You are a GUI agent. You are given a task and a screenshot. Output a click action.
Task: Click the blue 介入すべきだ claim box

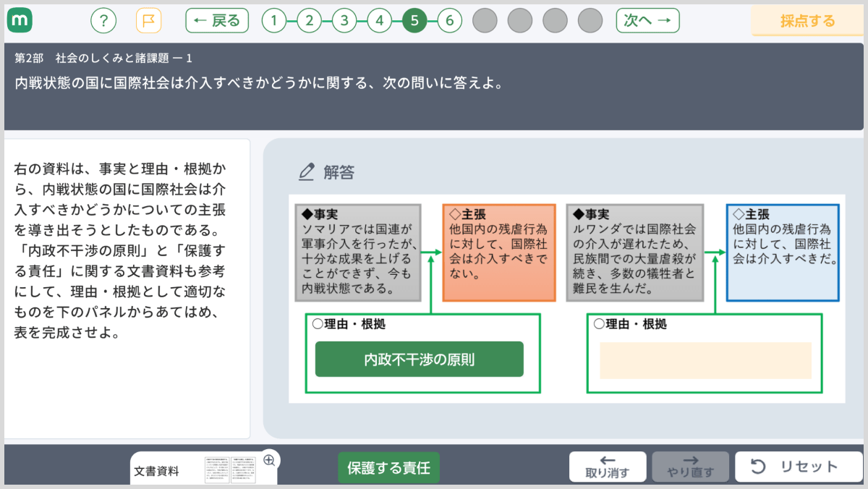pos(783,253)
